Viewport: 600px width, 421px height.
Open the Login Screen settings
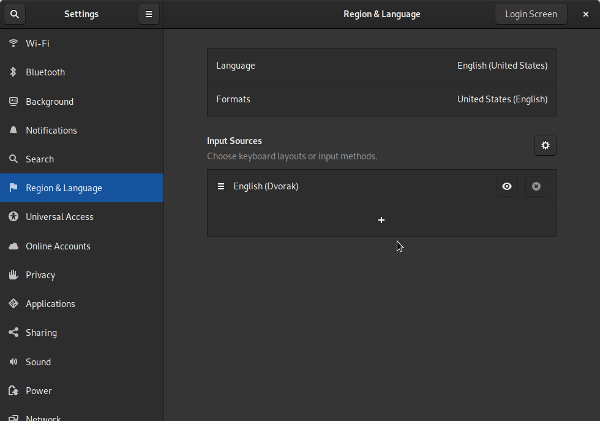531,14
